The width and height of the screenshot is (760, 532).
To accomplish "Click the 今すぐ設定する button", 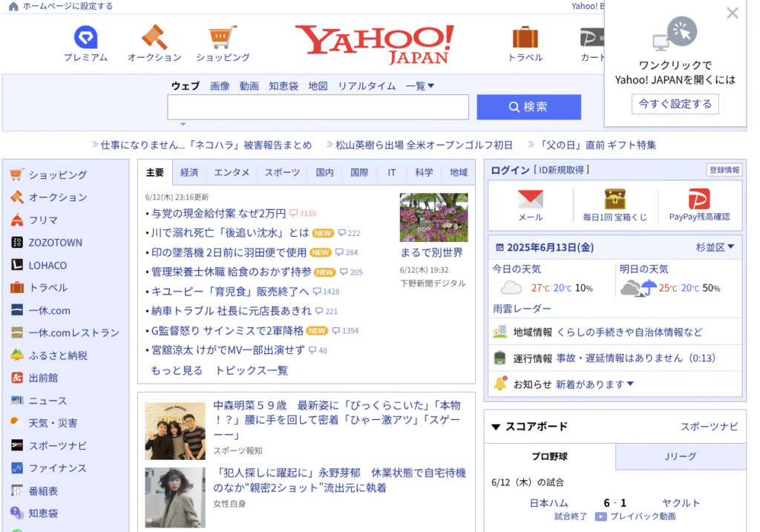I will (x=675, y=104).
